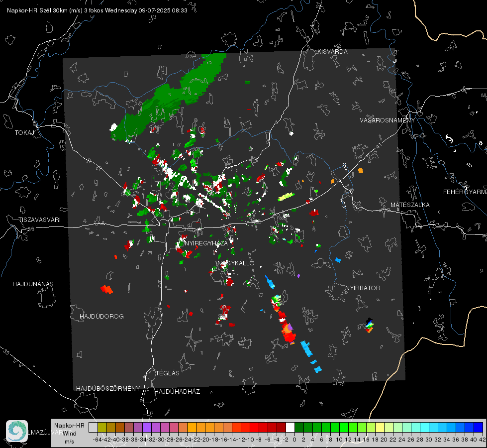The image size is (487, 448).
Task: Select the MÁTÉSZALKA label
Action: (410, 205)
